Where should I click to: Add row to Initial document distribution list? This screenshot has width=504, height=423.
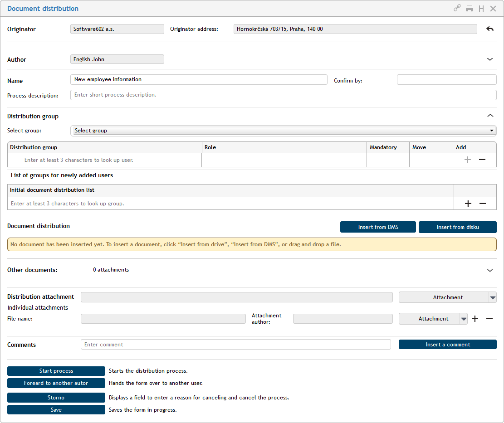tap(468, 204)
